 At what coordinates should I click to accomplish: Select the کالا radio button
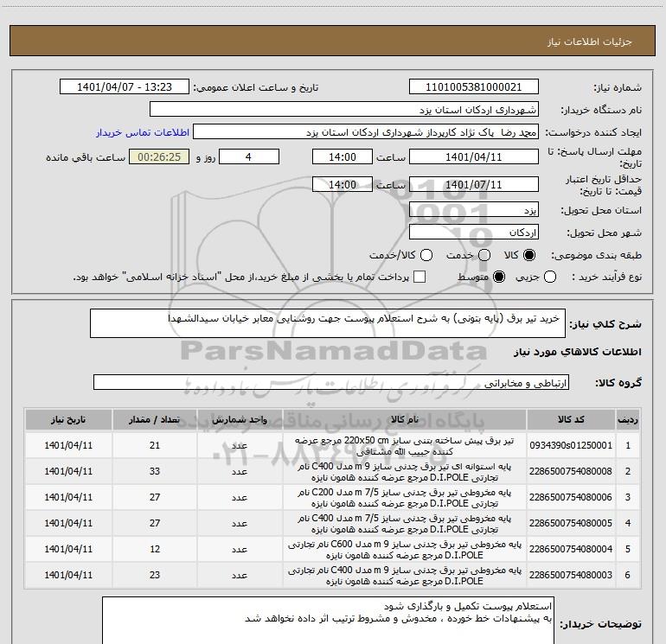(x=529, y=255)
